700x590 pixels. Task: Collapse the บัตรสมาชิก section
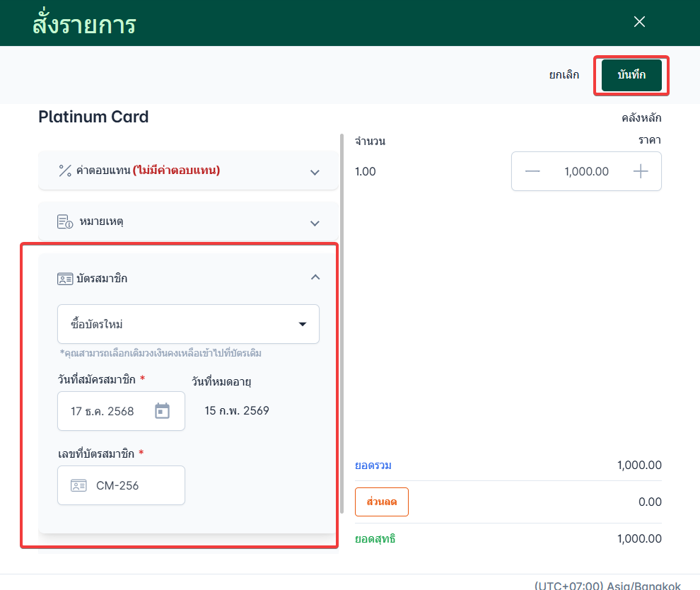click(x=315, y=277)
